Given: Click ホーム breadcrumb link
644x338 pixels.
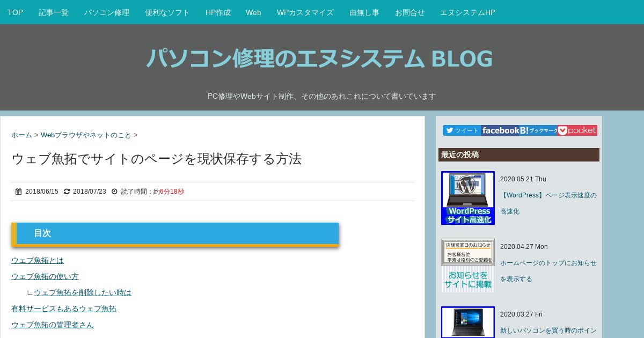Looking at the screenshot, I should 21,135.
